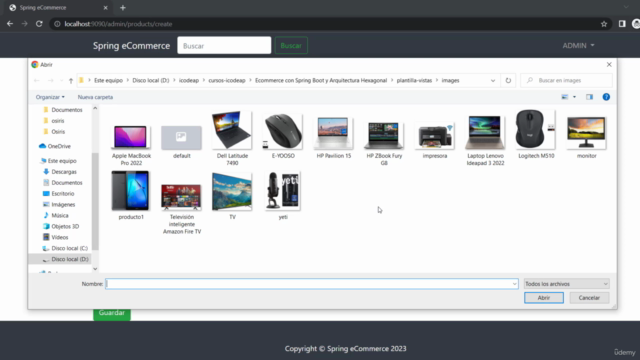
Task: Click the Cancelar button
Action: [589, 298]
